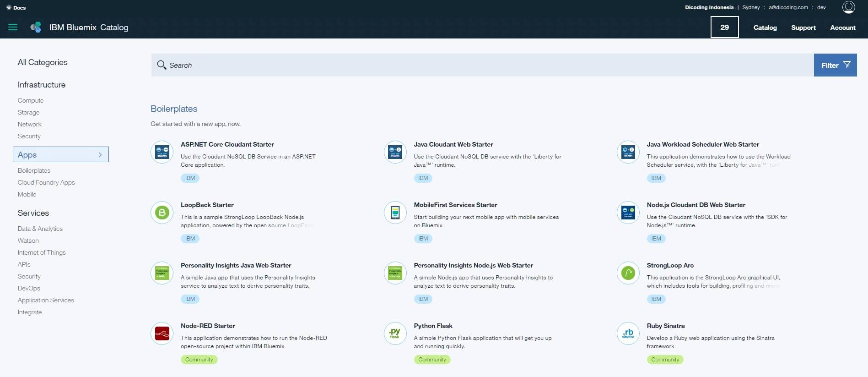Click Personality Insights Java Web Starter icon

pyautogui.click(x=162, y=273)
